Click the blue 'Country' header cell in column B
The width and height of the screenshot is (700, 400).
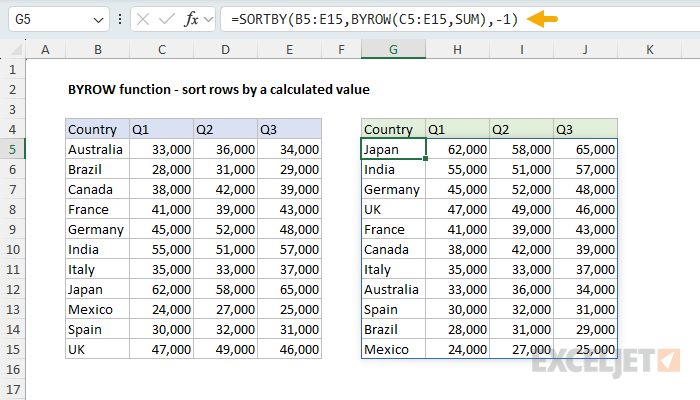pyautogui.click(x=97, y=129)
